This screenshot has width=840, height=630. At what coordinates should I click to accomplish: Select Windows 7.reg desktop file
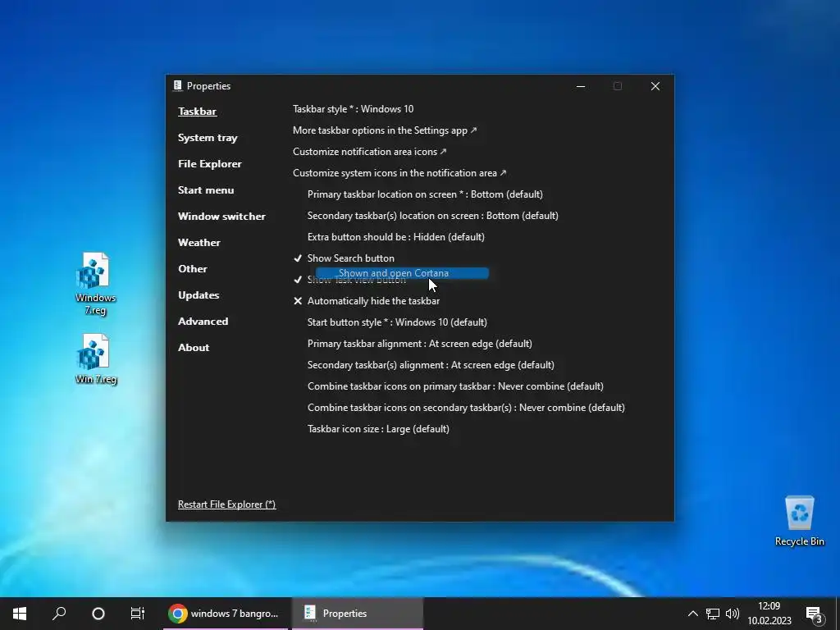(95, 284)
